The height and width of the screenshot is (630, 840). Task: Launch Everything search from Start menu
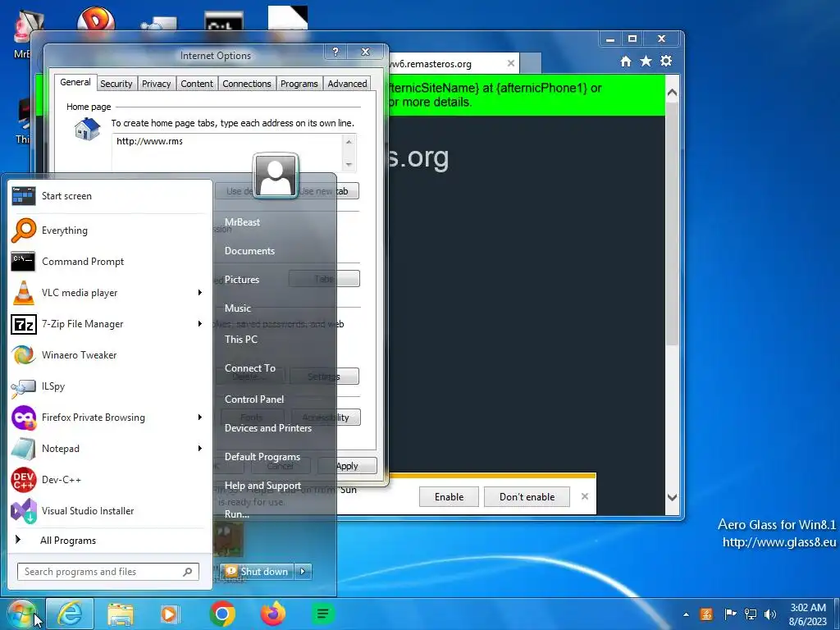[107, 231]
